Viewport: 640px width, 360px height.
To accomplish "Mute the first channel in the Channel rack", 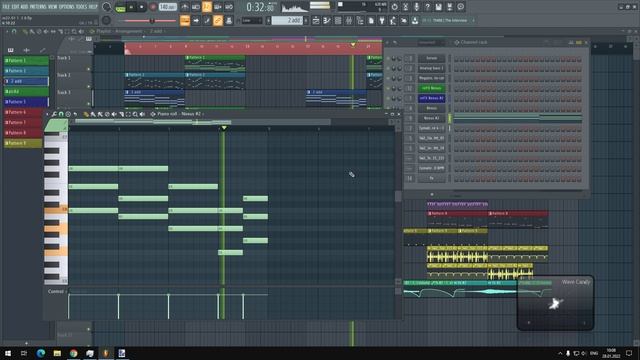I will point(388,58).
